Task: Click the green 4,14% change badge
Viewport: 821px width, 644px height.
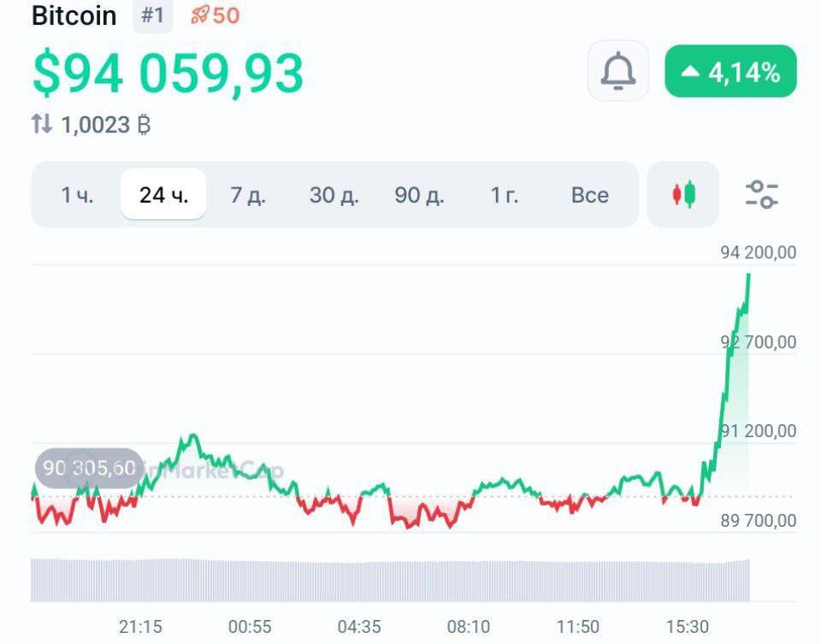Action: click(730, 71)
